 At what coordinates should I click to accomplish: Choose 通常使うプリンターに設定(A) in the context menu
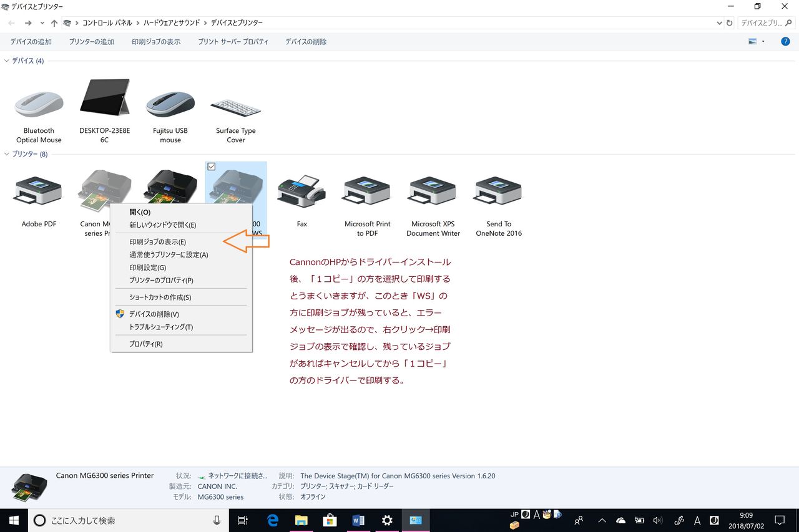click(x=181, y=254)
